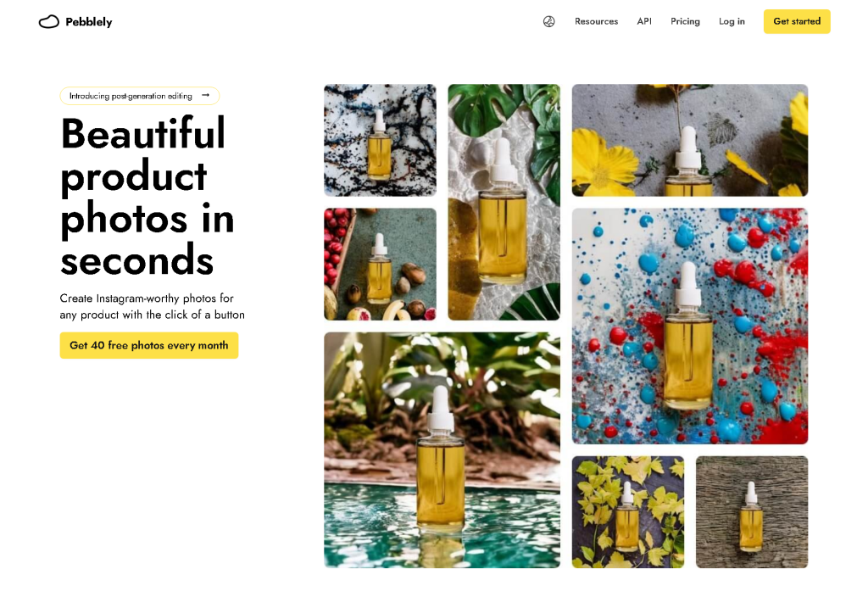Select the jungle pool bottle photo
Viewport: 868px width, 608px height.
coord(442,450)
